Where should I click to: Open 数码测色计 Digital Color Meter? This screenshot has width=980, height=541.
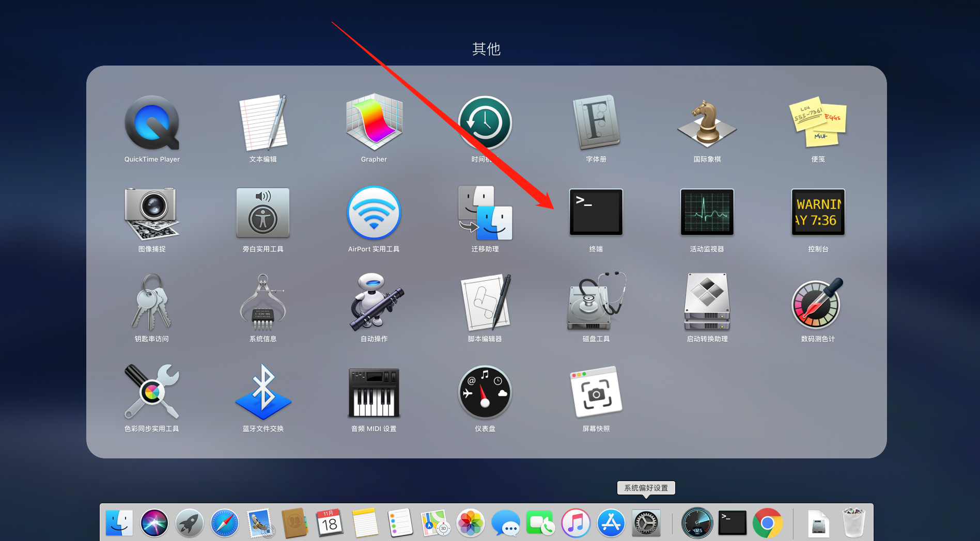818,303
